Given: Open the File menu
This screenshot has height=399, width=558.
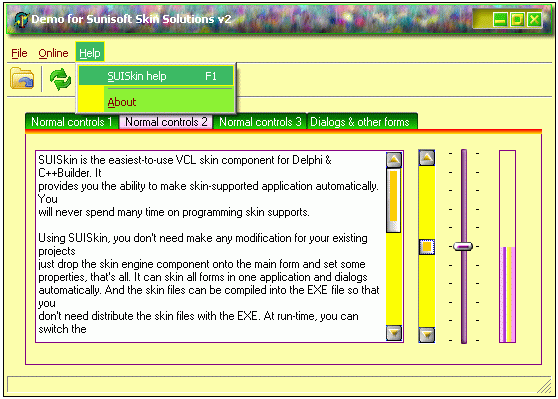Looking at the screenshot, I should pyautogui.click(x=19, y=53).
